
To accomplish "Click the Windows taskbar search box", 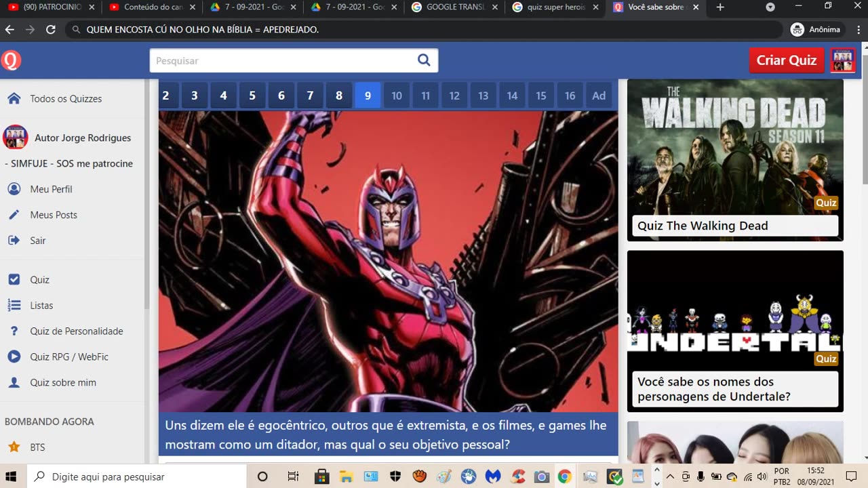I will [136, 476].
